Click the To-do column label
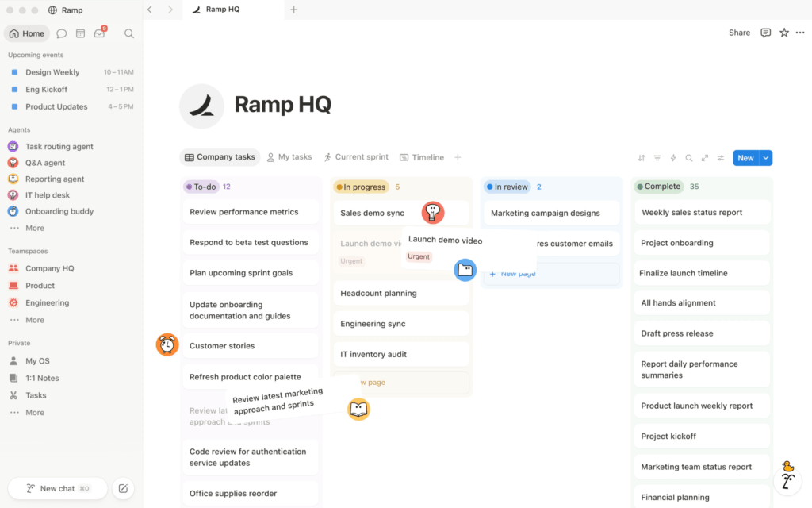This screenshot has height=508, width=812. click(x=201, y=187)
